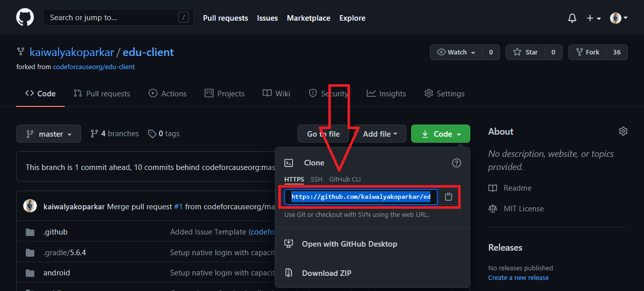This screenshot has height=291, width=644.
Task: Open the GitHub home logo
Action: click(25, 18)
